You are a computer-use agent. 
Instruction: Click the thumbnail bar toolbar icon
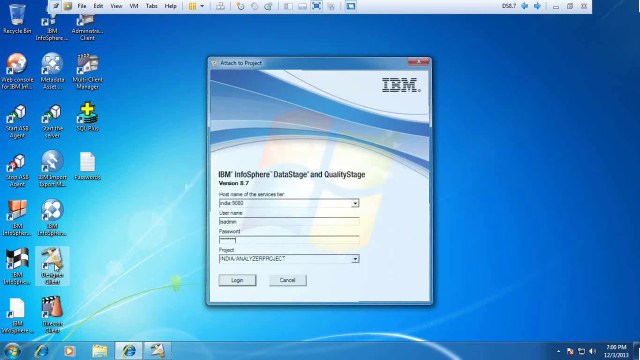tap(302, 6)
